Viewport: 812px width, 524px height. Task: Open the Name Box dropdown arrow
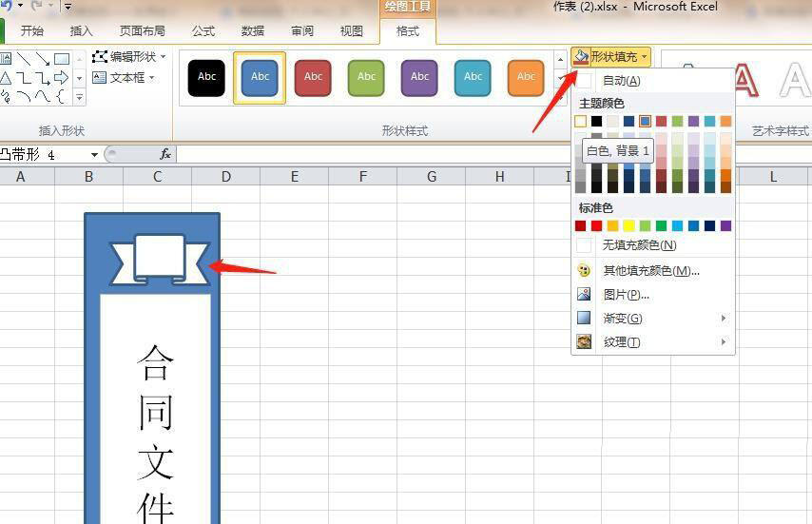(94, 155)
